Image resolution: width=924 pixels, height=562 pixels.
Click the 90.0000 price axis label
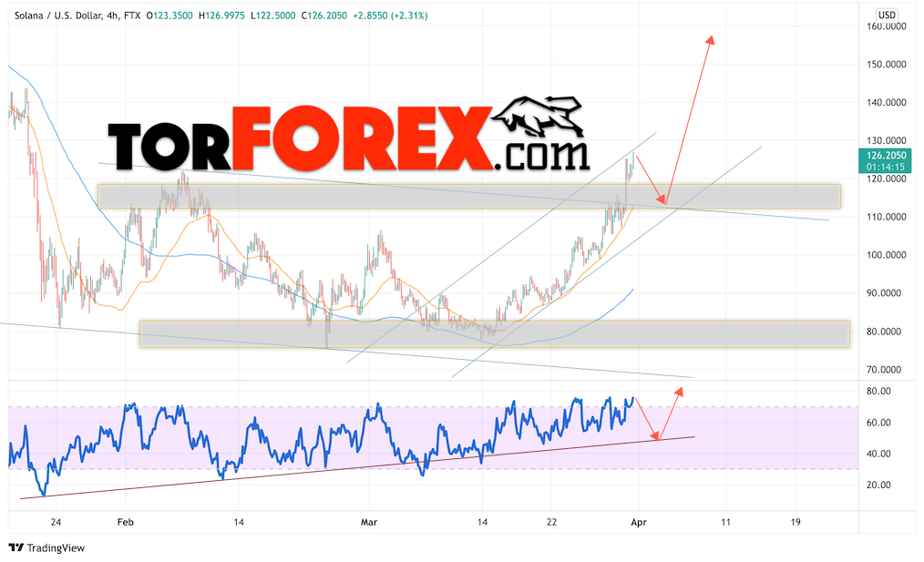(883, 293)
